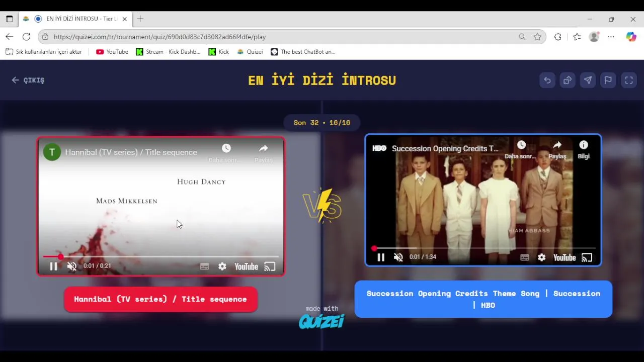Image resolution: width=644 pixels, height=362 pixels.
Task: Select the EN İYİ DİZİ İNTROSU tab
Action: tap(75, 19)
